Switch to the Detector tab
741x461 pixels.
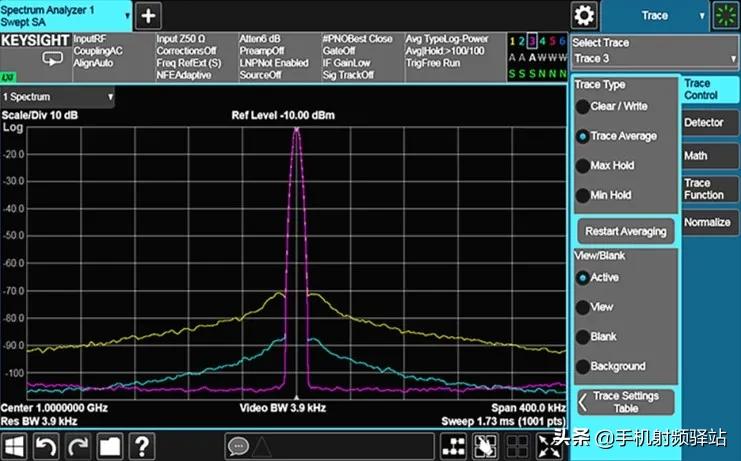pos(704,123)
